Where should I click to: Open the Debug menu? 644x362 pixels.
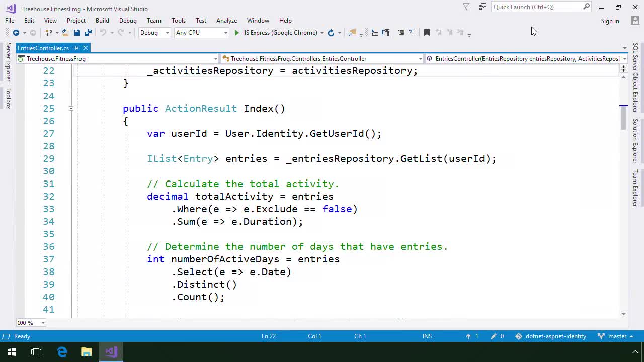point(128,21)
